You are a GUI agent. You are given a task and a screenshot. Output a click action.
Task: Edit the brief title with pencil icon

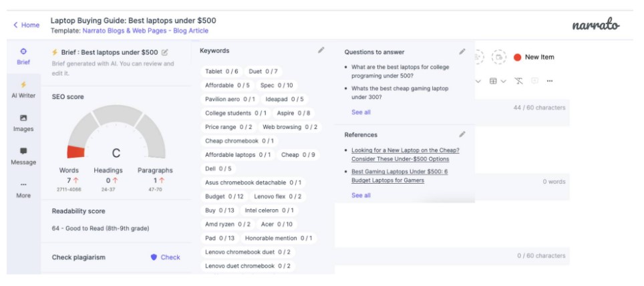165,52
